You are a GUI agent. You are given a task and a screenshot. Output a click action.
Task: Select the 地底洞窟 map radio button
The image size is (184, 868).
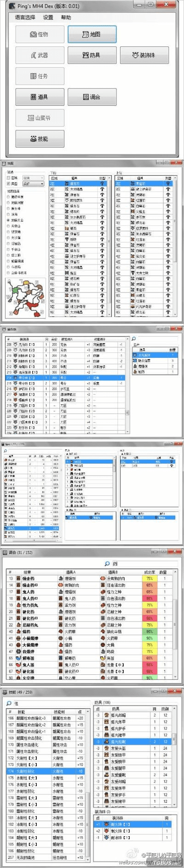pos(8,202)
